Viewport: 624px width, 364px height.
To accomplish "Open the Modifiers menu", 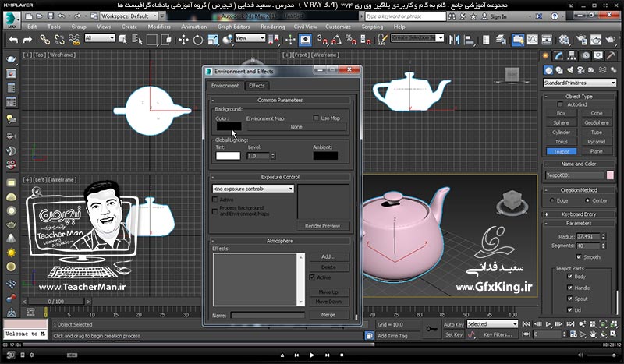I will 159,27.
